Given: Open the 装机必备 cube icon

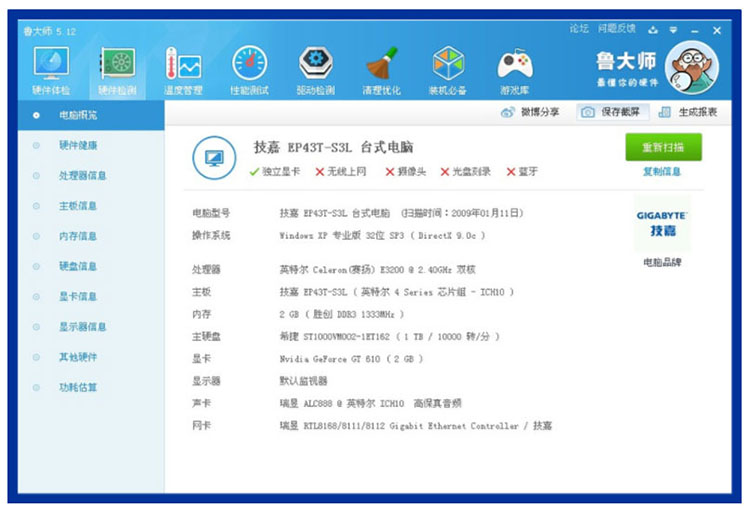Looking at the screenshot, I should [447, 65].
